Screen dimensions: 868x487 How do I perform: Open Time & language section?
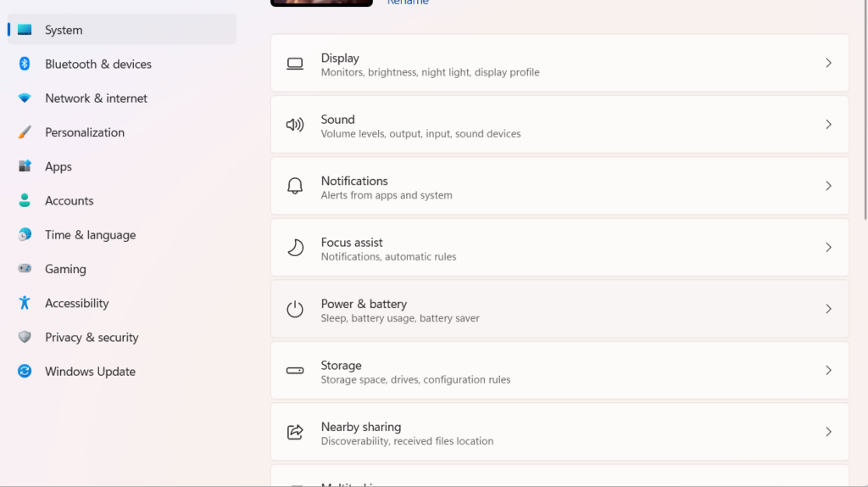point(122,234)
